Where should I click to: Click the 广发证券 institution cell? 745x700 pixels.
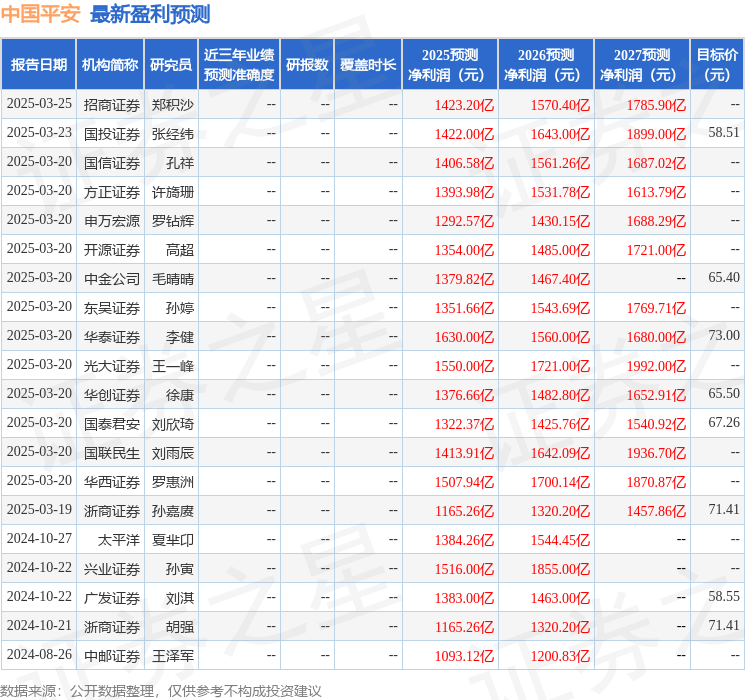point(112,598)
